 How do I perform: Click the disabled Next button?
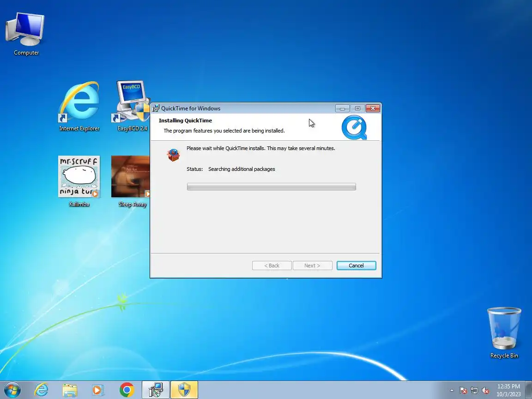tap(313, 266)
